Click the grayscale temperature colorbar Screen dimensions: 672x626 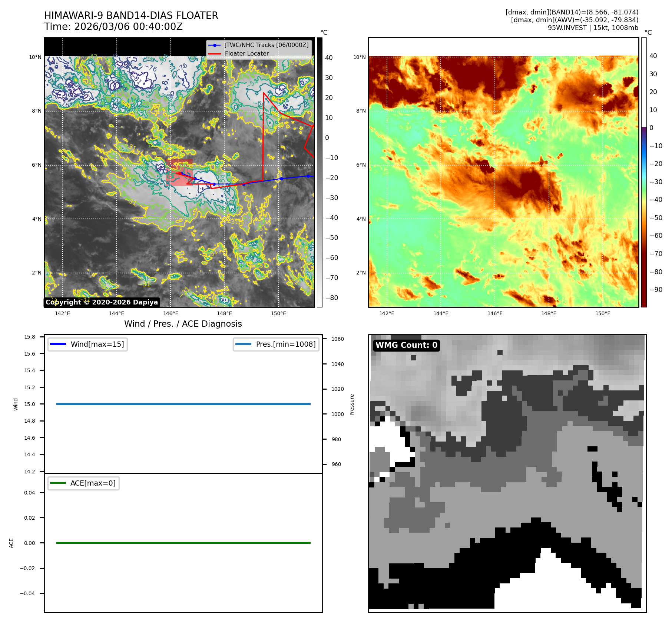click(x=320, y=172)
